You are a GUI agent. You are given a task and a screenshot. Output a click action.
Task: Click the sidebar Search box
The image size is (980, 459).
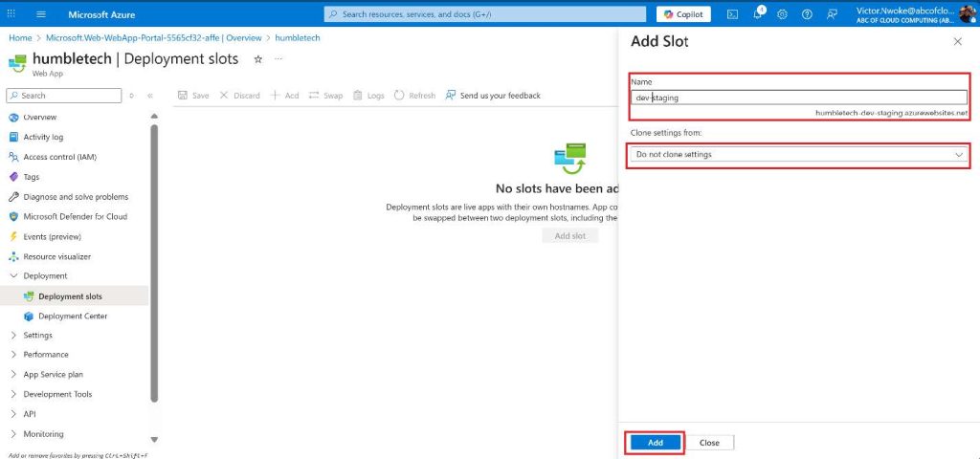(x=64, y=96)
